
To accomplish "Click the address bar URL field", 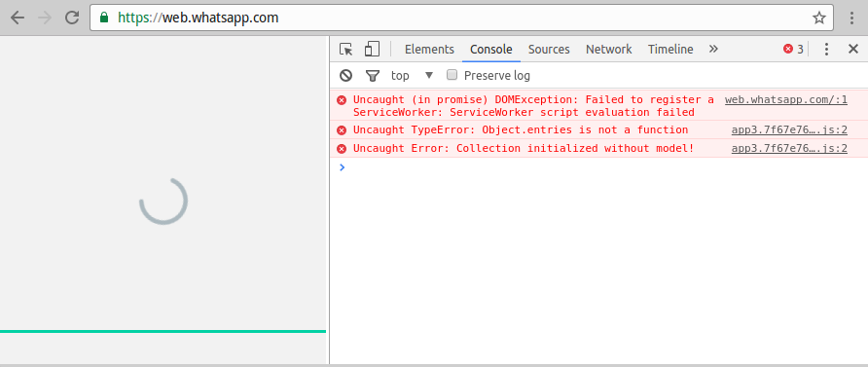I will [x=461, y=18].
